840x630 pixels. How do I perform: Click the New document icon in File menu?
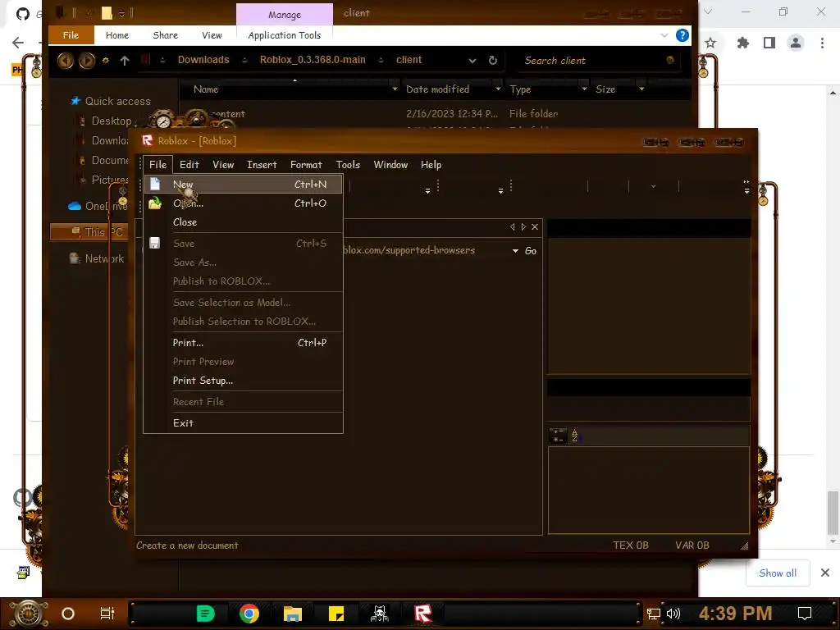pos(155,184)
